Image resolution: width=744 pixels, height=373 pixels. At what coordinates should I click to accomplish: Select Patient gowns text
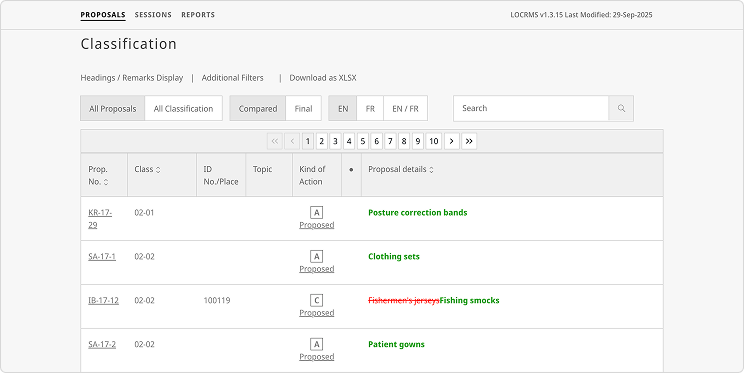point(396,345)
